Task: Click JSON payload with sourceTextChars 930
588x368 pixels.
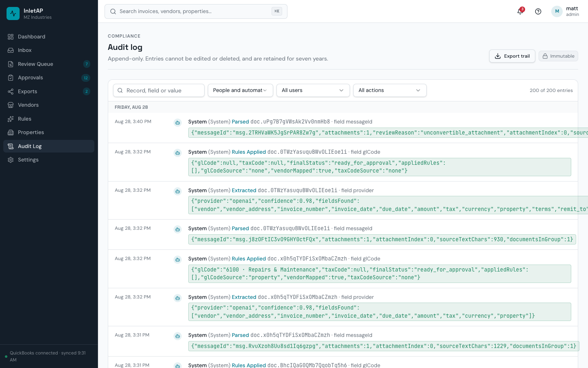Action: pos(382,239)
